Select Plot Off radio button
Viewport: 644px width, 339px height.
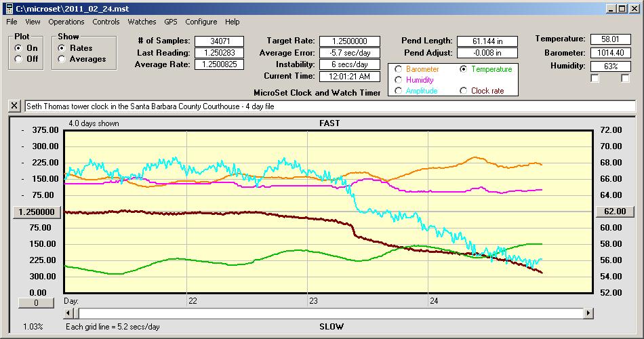pyautogui.click(x=18, y=59)
